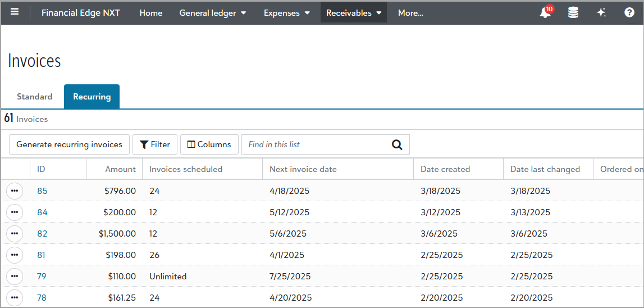
Task: Go to Home in the top navigation
Action: (x=151, y=13)
